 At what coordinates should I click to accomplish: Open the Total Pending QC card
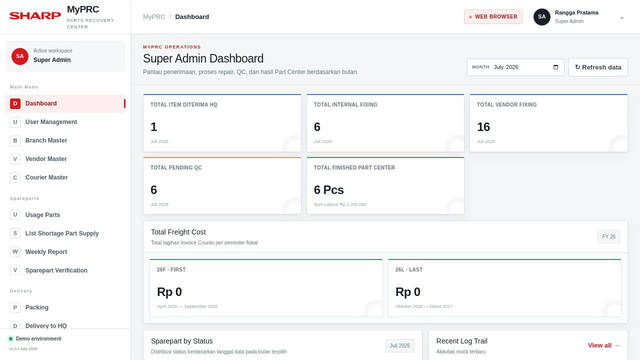pos(222,186)
